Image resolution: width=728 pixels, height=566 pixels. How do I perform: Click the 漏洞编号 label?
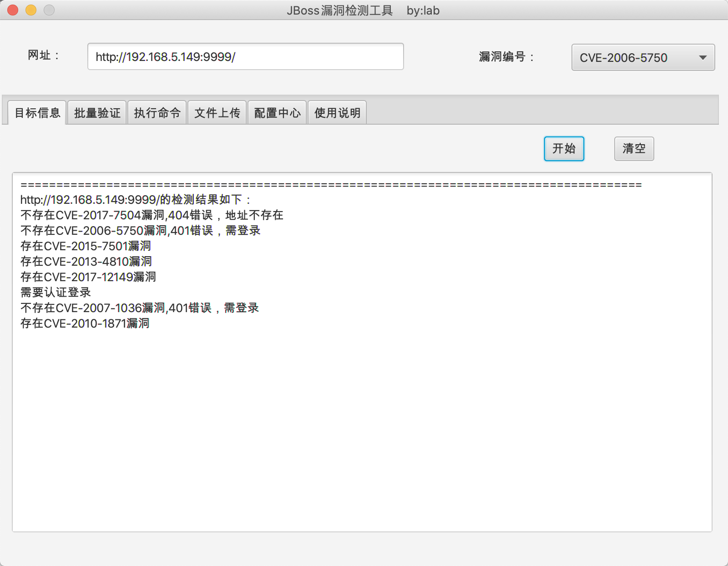pyautogui.click(x=506, y=57)
